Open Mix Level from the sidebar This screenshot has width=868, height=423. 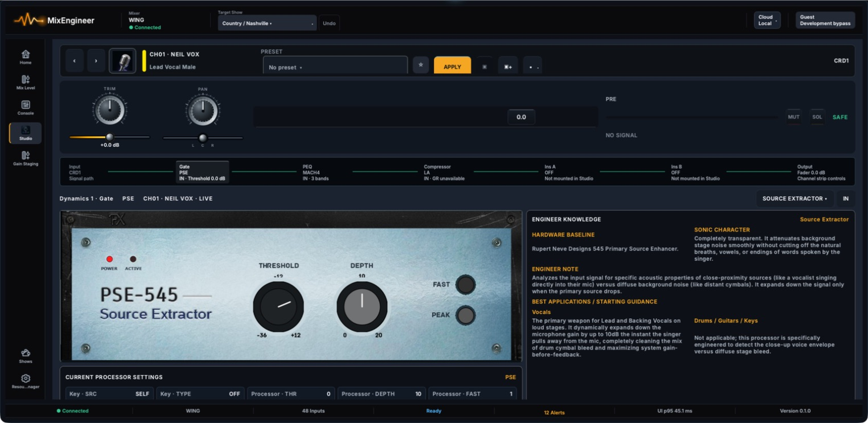coord(26,83)
